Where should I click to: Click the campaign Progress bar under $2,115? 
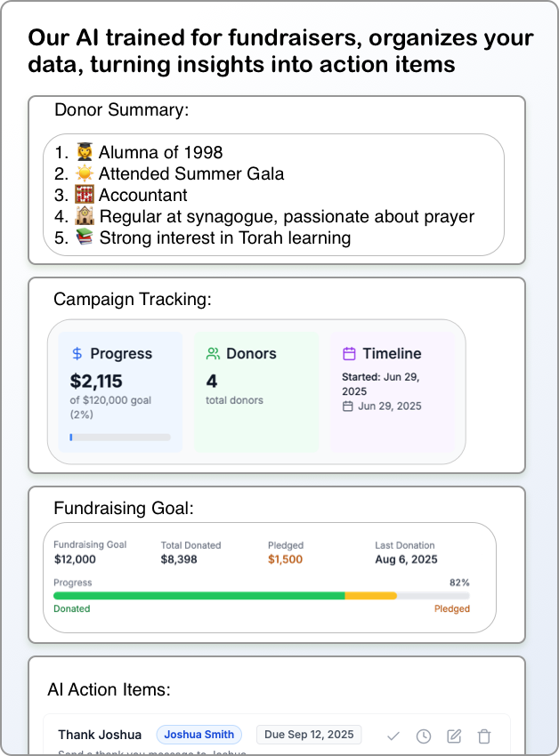click(120, 438)
